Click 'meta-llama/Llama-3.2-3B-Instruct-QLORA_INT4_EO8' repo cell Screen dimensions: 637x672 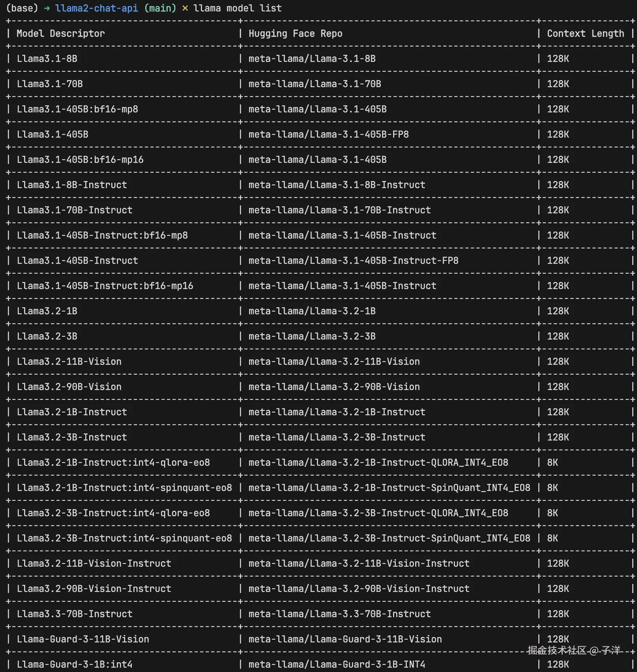[378, 513]
